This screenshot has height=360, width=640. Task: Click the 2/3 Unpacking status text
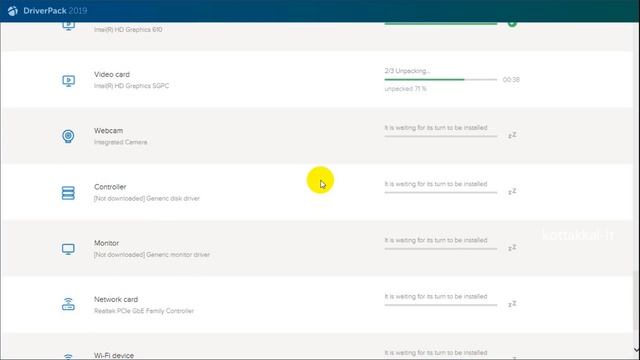coord(407,71)
